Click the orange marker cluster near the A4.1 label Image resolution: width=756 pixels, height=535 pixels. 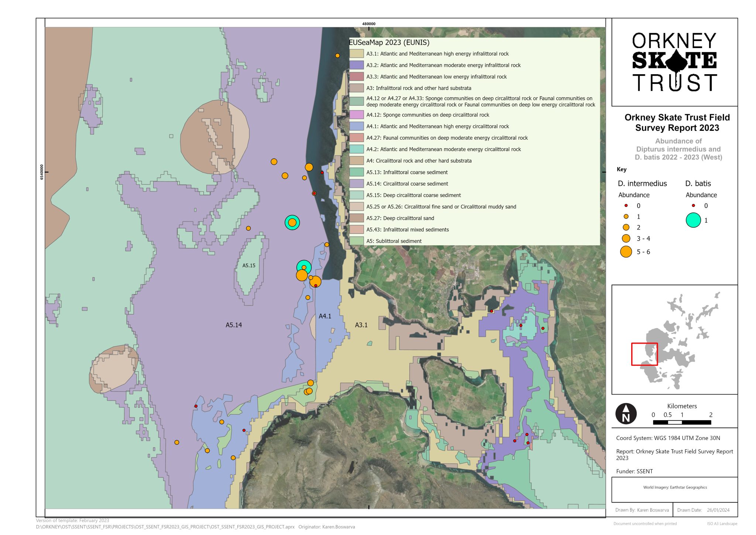pos(303,276)
